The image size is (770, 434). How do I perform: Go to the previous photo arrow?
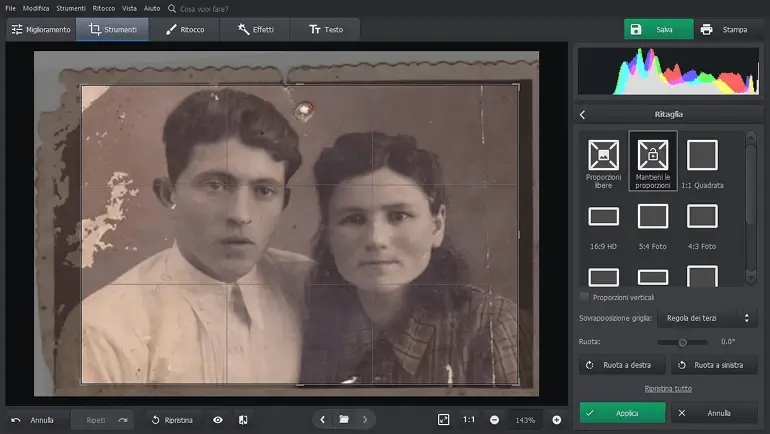click(322, 419)
